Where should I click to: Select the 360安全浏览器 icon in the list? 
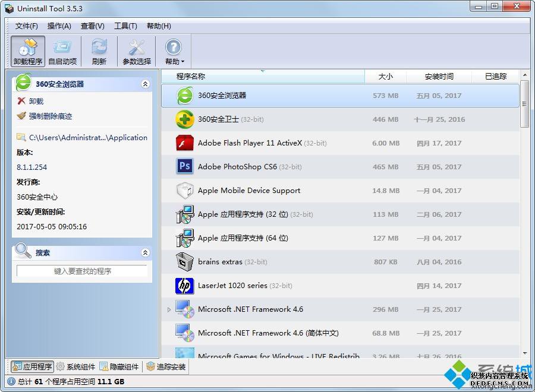(185, 96)
